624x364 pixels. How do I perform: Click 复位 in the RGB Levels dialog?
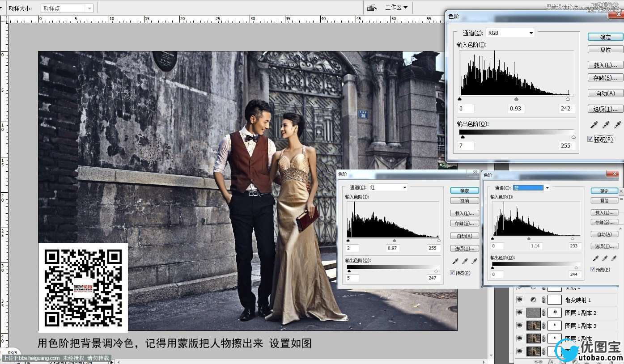pos(605,50)
